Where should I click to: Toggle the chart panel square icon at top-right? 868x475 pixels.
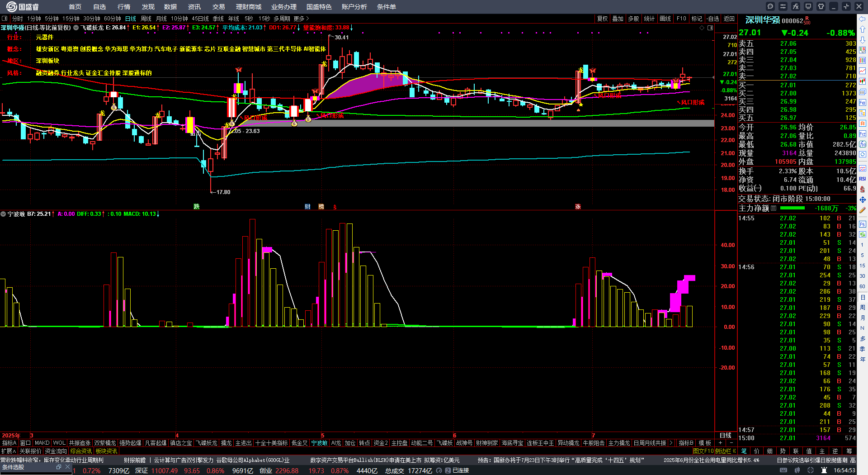coord(710,28)
